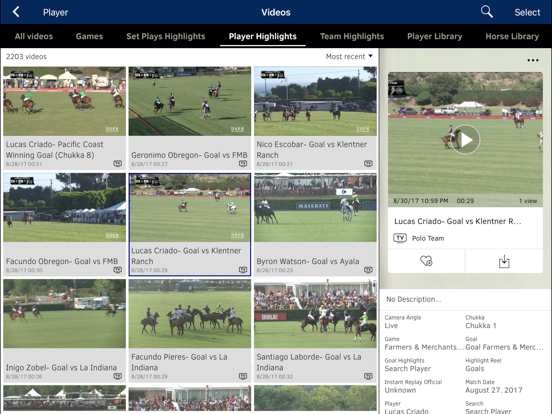552x414 pixels.
Task: Click '8/30/17 10:59 PM' timestamp on preview
Action: point(420,201)
